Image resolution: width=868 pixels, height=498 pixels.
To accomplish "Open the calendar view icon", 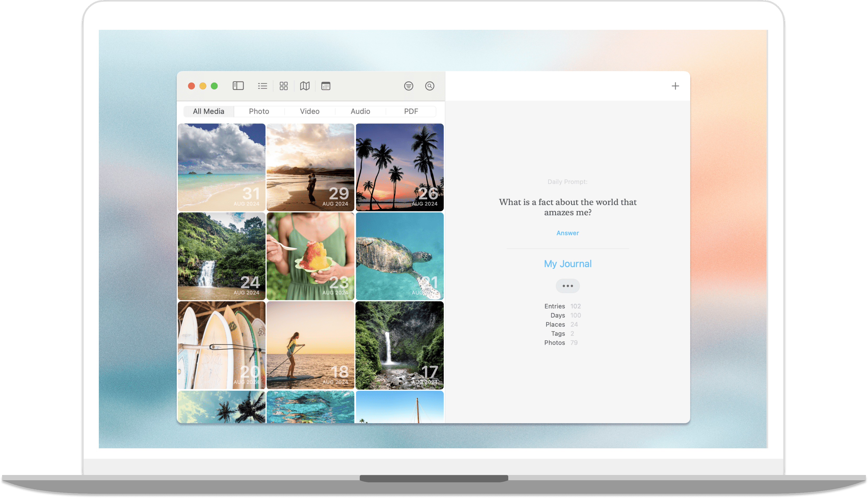I will click(325, 86).
